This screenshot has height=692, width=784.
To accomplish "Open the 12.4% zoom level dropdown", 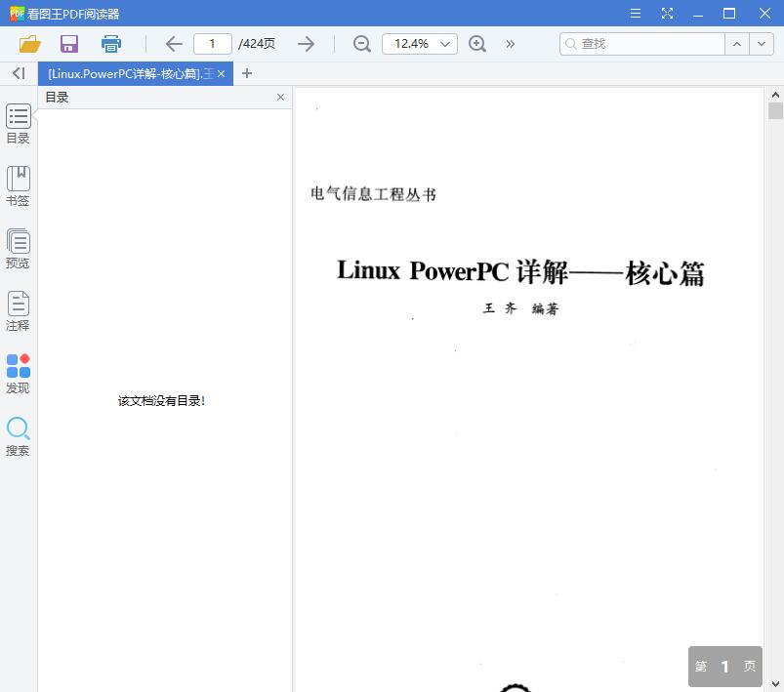I will pos(419,44).
